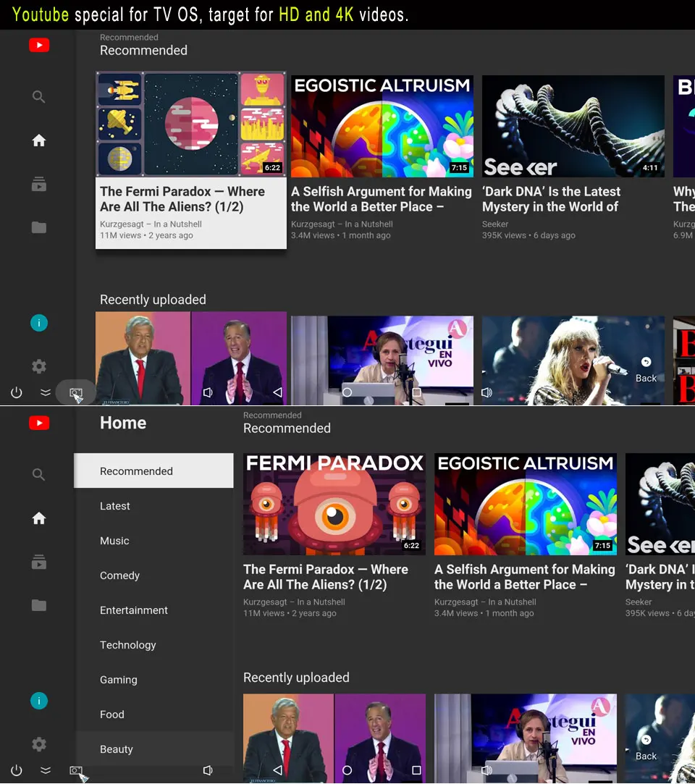Open settings gear in screen without Home menu
Viewport: 695px width, 784px height.
pyautogui.click(x=39, y=366)
